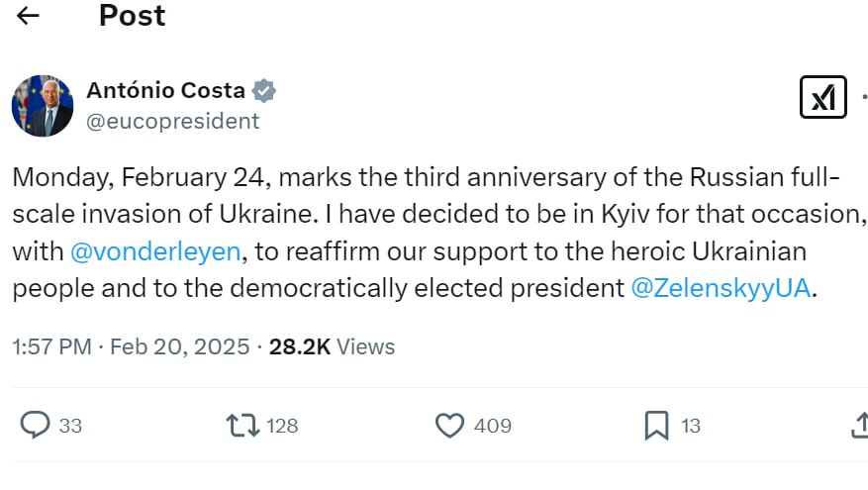Open António Costa's profile picture
Screen dimensions: 868x490
43,106
